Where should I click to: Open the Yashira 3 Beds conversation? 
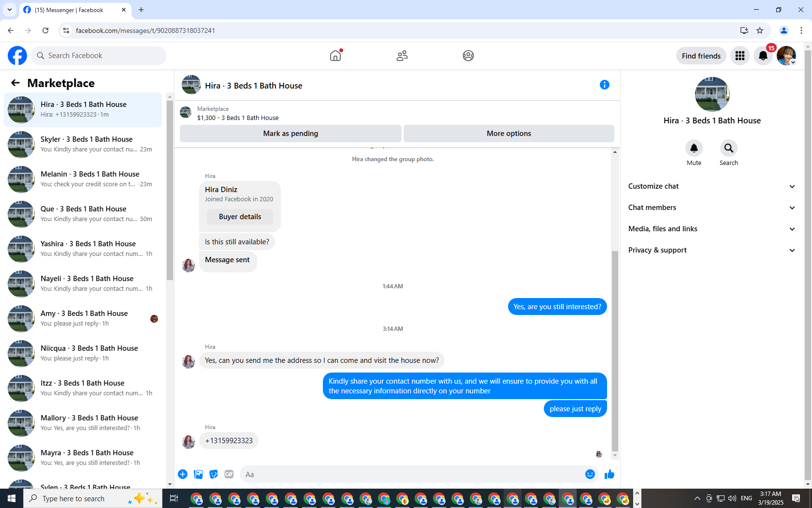click(x=83, y=249)
